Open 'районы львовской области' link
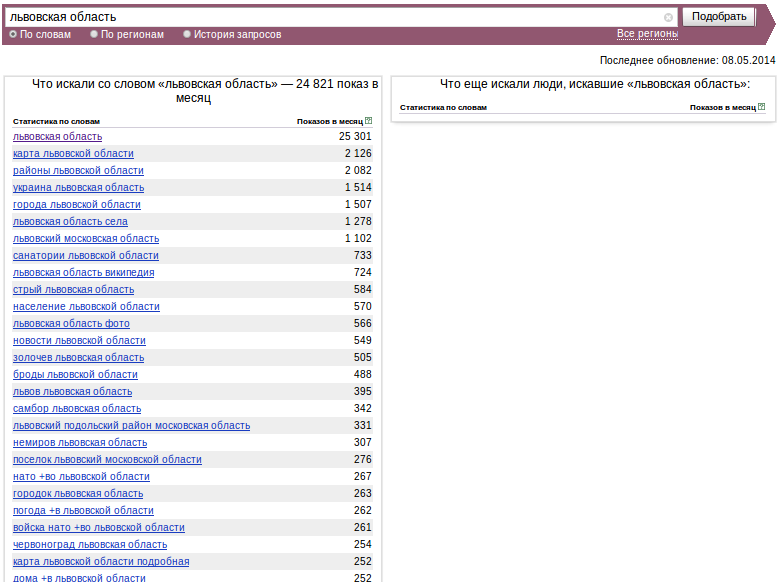 pos(78,170)
